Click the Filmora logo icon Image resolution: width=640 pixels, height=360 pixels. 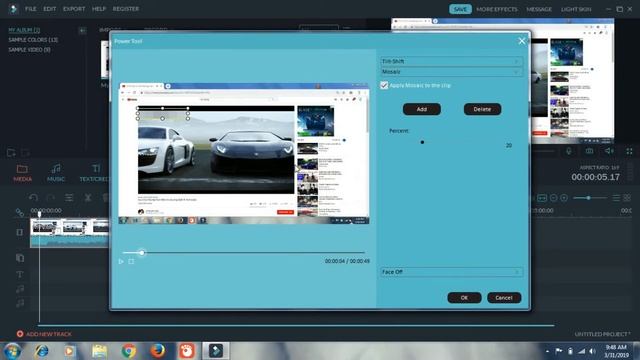[x=13, y=9]
